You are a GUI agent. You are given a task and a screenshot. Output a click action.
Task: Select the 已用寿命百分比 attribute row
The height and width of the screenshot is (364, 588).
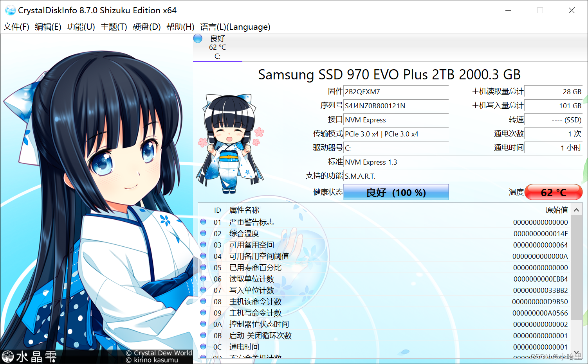pos(384,267)
